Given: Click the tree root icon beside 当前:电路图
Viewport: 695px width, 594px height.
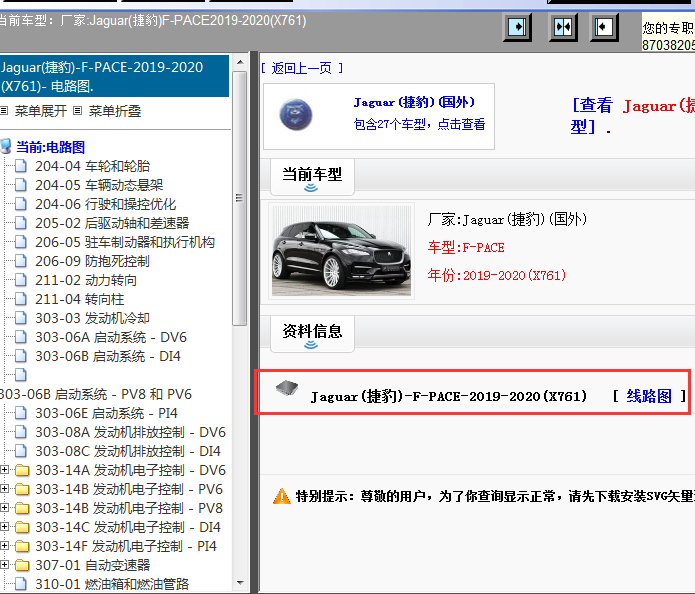Looking at the screenshot, I should point(5,146).
